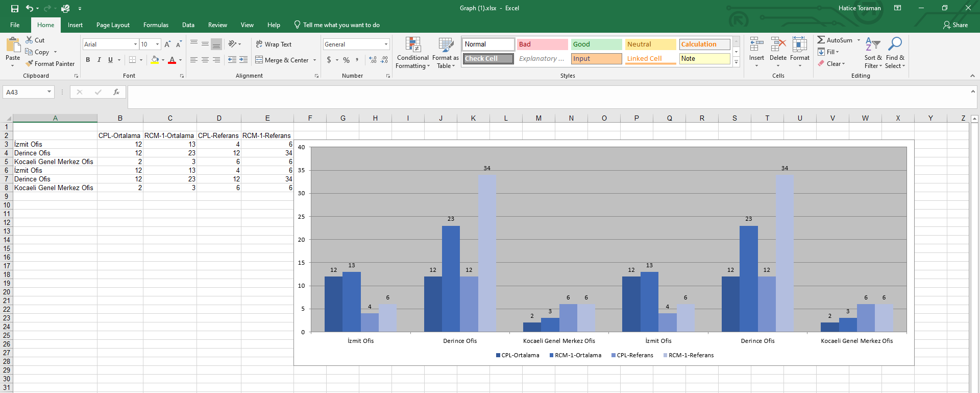This screenshot has height=393, width=980.
Task: Toggle Bold formatting
Action: click(x=88, y=60)
